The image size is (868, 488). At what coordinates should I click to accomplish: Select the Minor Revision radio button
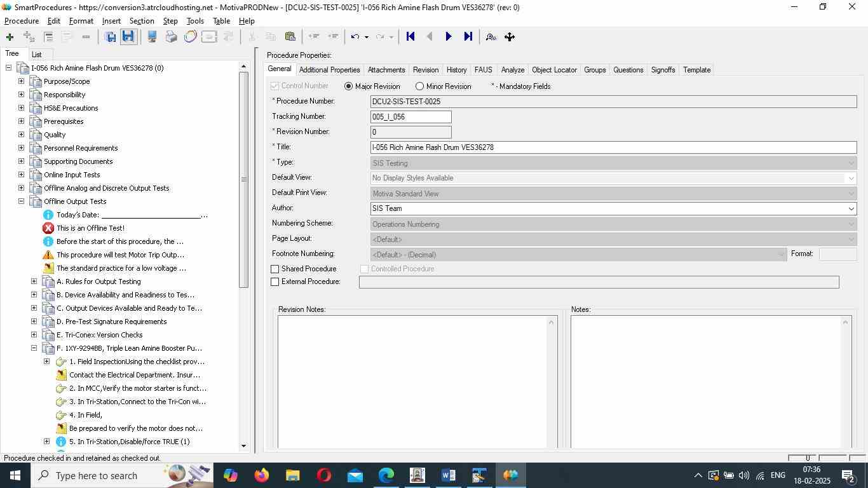419,86
